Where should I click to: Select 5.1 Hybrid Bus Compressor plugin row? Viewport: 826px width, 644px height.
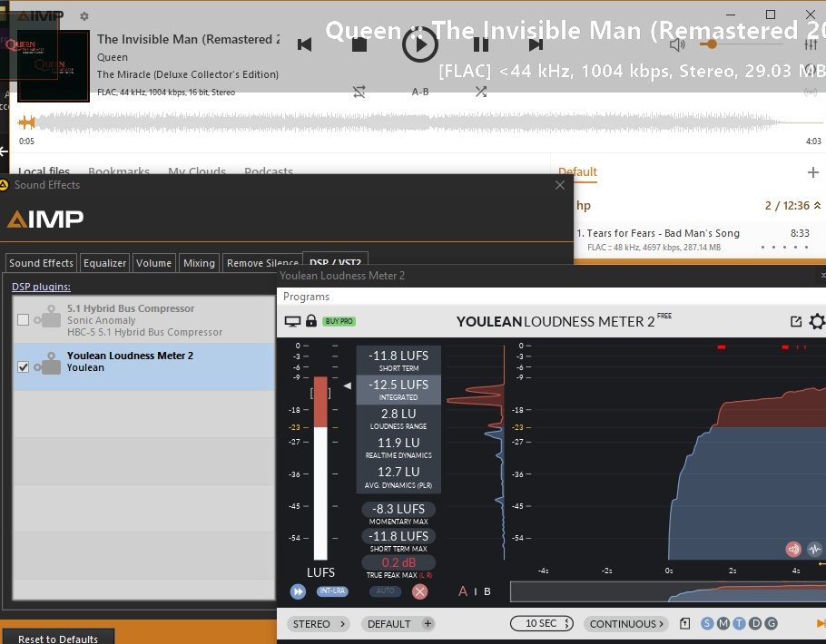[x=143, y=320]
